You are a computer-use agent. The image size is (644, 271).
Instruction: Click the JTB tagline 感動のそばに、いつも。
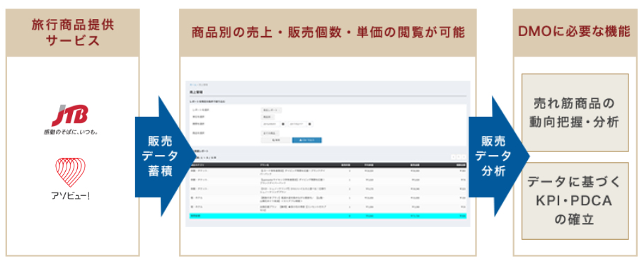coord(71,132)
